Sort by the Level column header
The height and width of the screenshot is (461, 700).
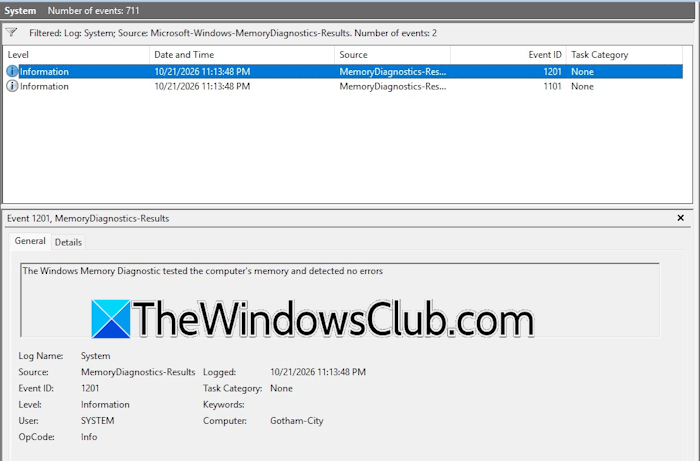(76, 55)
